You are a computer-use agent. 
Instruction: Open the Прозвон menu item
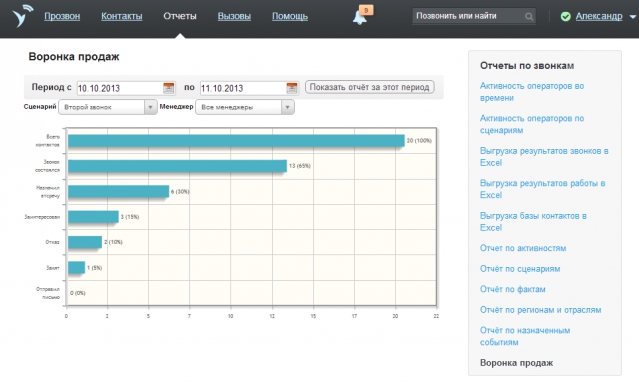tap(62, 16)
